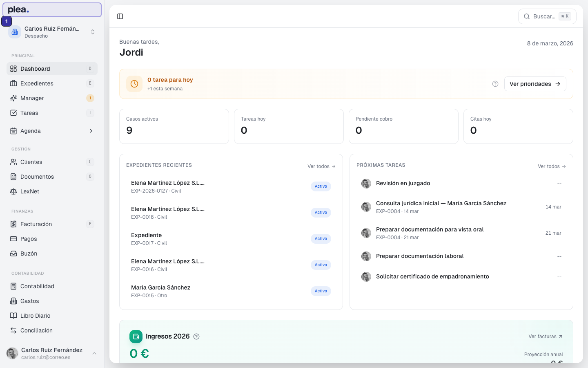Click Carlos Ruiz Fernández profile at bottom

point(52,353)
